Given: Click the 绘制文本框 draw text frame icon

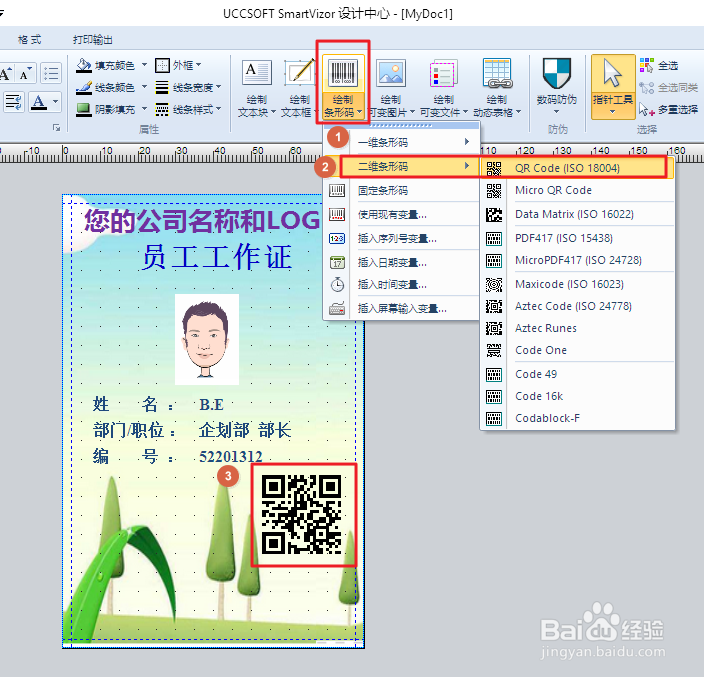Looking at the screenshot, I should (x=299, y=72).
